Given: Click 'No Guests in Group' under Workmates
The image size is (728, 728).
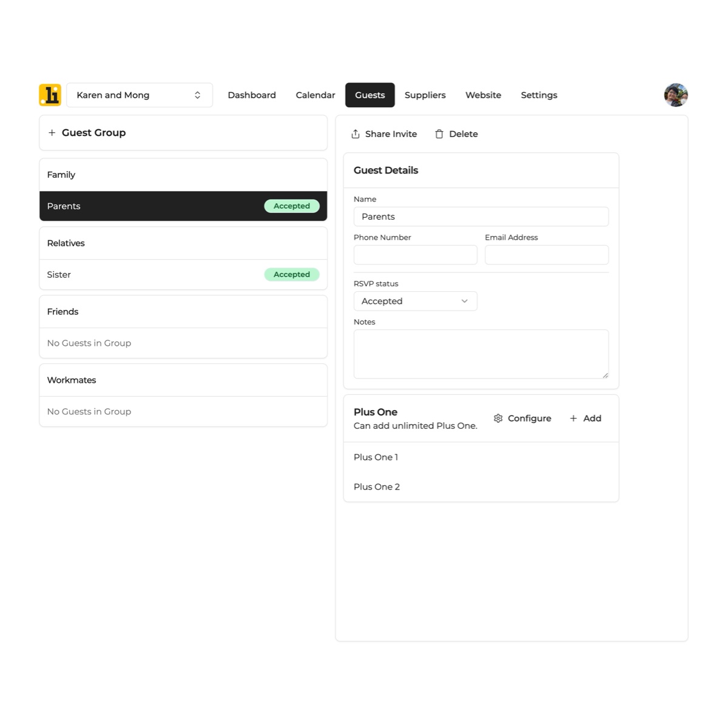Looking at the screenshot, I should pos(89,412).
